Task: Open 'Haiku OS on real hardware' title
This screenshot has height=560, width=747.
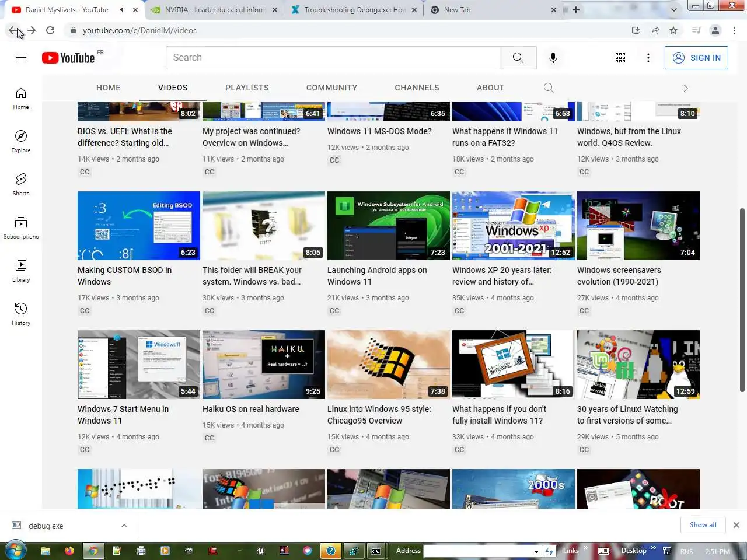Action: coord(250,409)
